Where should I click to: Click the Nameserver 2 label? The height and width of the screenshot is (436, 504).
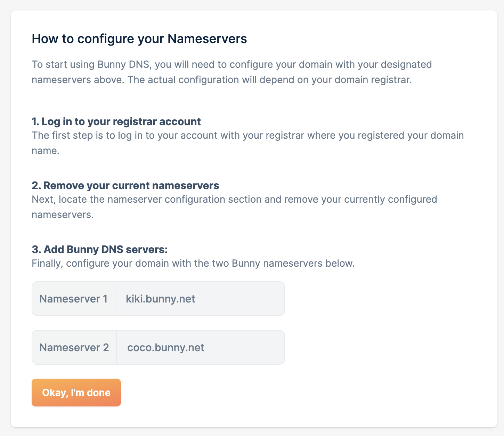[74, 347]
